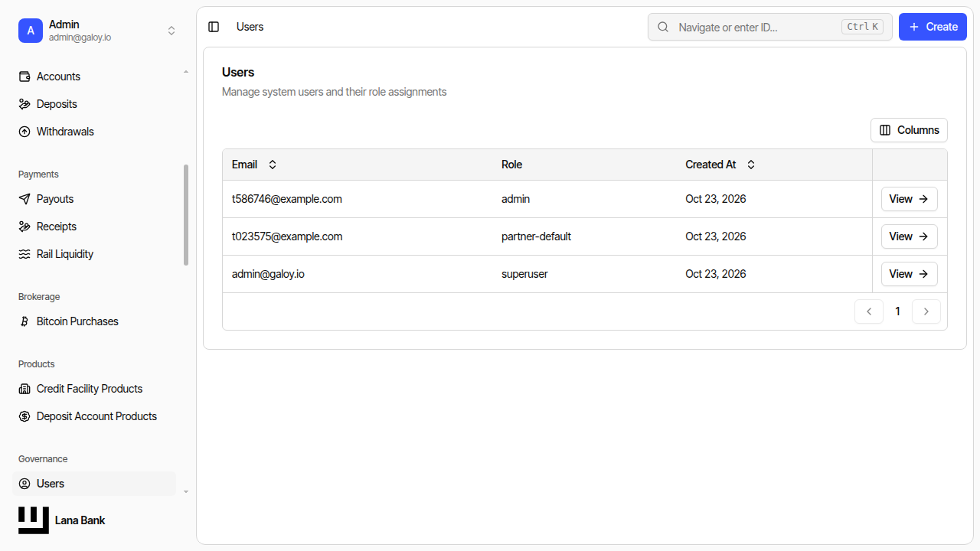
Task: Go to next page arrow
Action: tap(926, 311)
